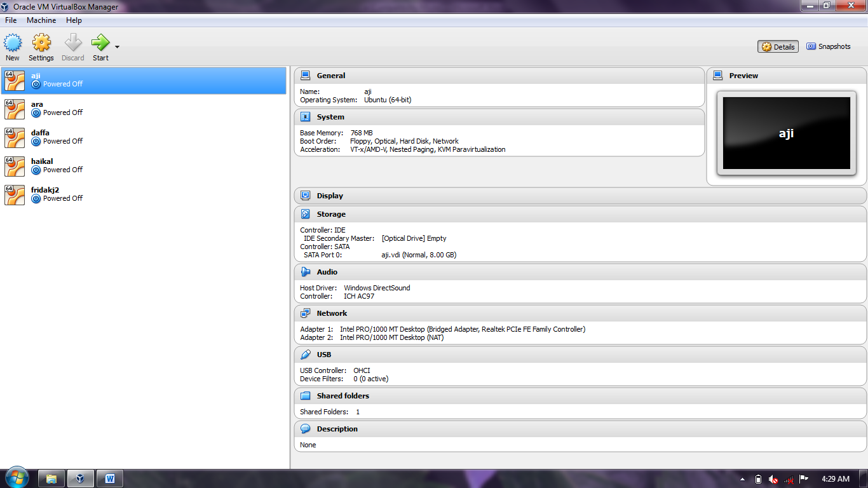
Task: Open the Machine menu
Action: [41, 20]
